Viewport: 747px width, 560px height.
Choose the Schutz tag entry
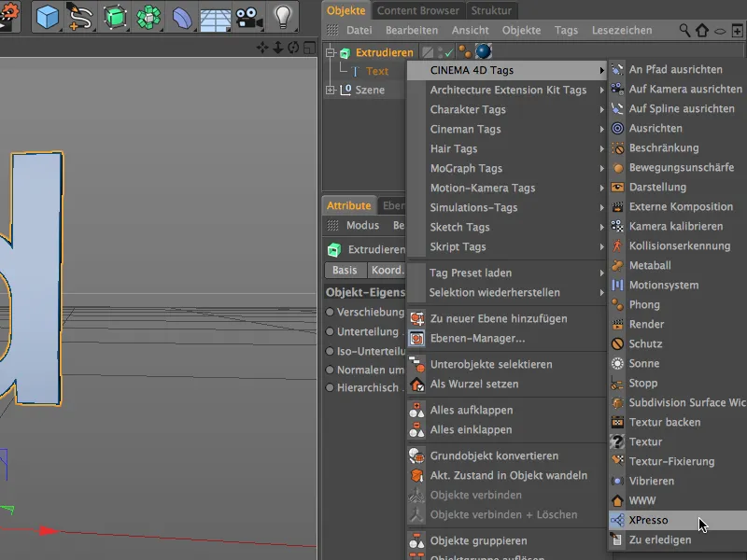pos(678,343)
